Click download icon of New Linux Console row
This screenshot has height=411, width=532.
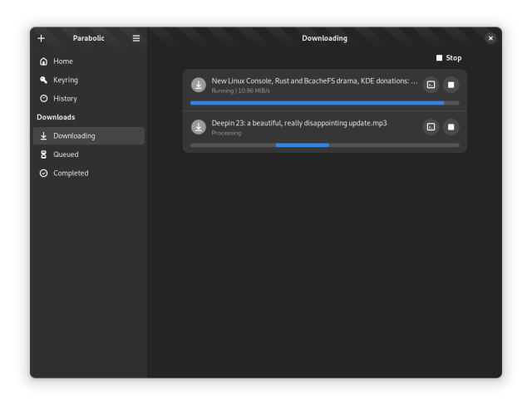pyautogui.click(x=199, y=85)
